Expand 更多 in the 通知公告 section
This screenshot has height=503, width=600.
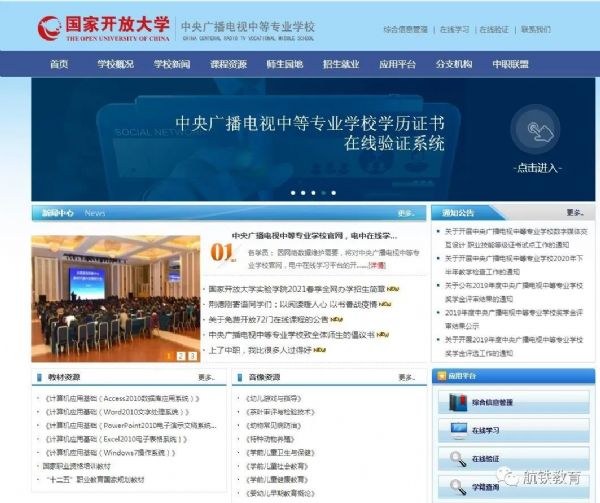[x=574, y=213]
